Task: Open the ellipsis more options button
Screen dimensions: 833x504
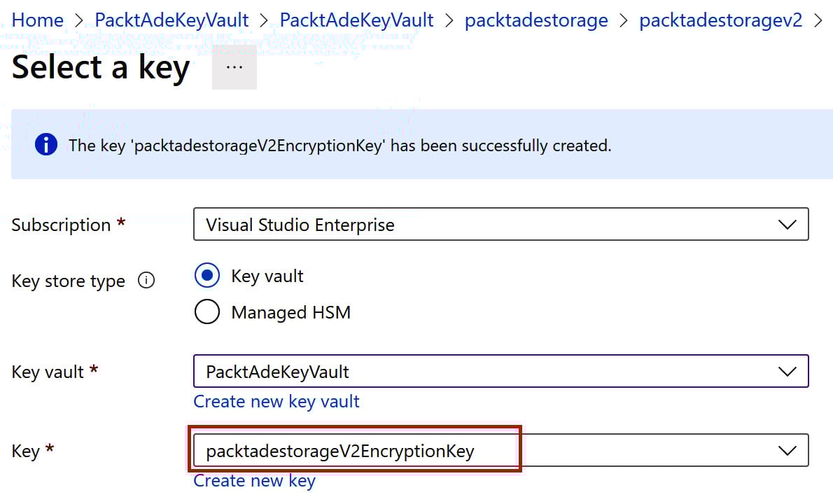Action: 234,67
